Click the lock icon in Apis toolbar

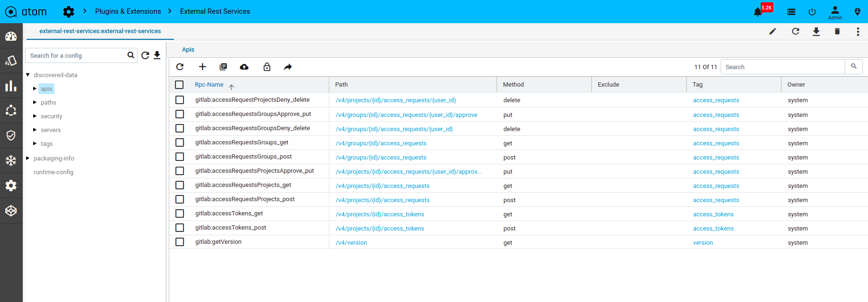pos(267,67)
